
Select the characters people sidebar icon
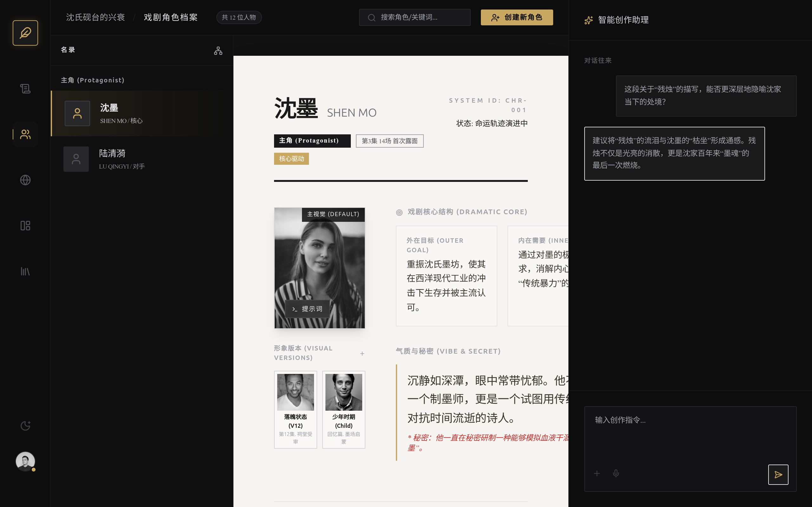[25, 134]
